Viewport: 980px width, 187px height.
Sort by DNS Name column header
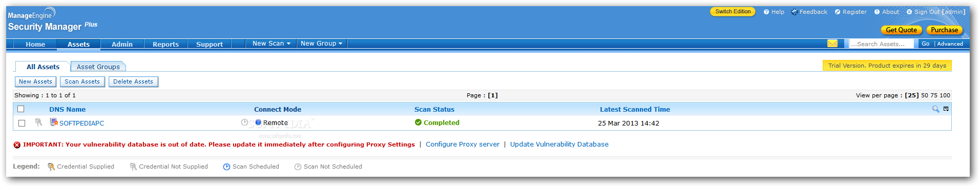pos(67,109)
